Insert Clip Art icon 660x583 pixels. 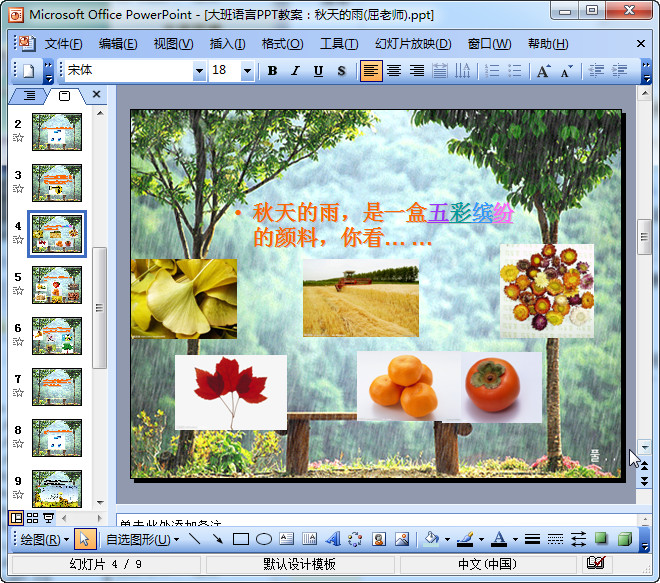pos(379,539)
